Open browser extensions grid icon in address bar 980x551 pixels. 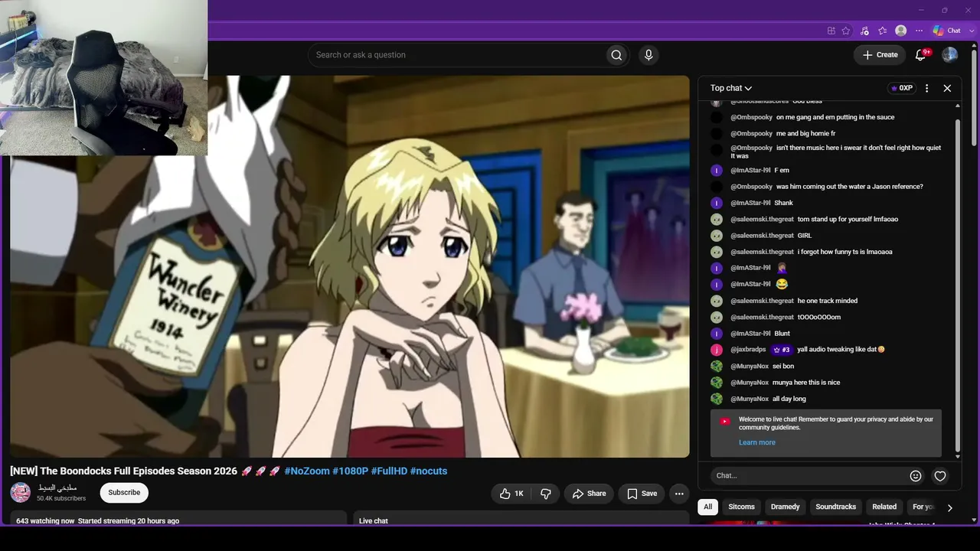click(x=831, y=31)
